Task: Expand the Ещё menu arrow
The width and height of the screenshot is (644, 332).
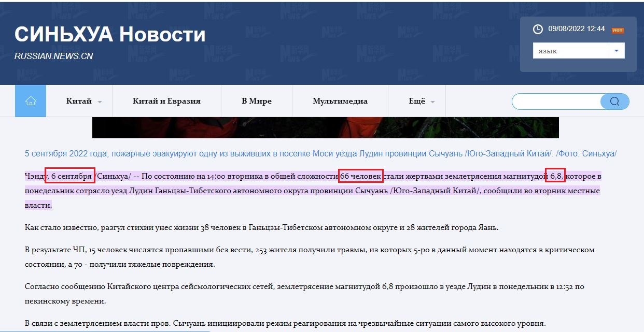Action: [432, 102]
